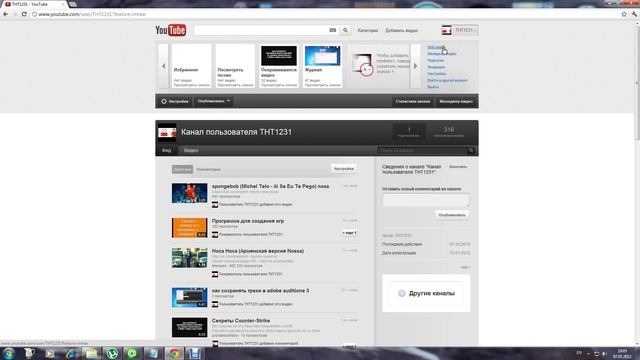Expand the THT1231 account dropdown
Viewport: 640px width, 360px height.
pos(465,30)
